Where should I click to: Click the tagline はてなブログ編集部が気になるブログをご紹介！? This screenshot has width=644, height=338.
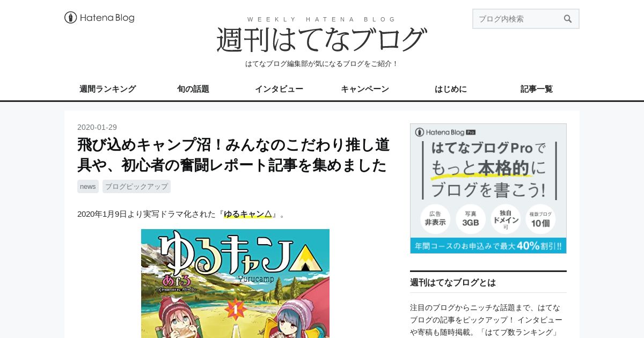(x=322, y=63)
